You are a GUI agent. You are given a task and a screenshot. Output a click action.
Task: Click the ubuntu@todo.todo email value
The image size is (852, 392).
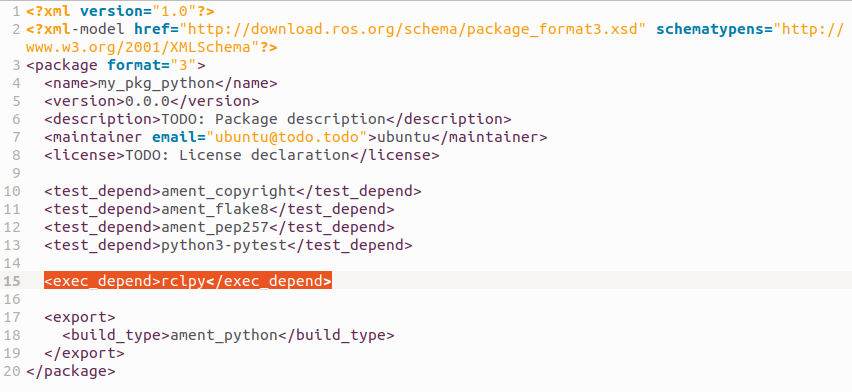pyautogui.click(x=287, y=137)
